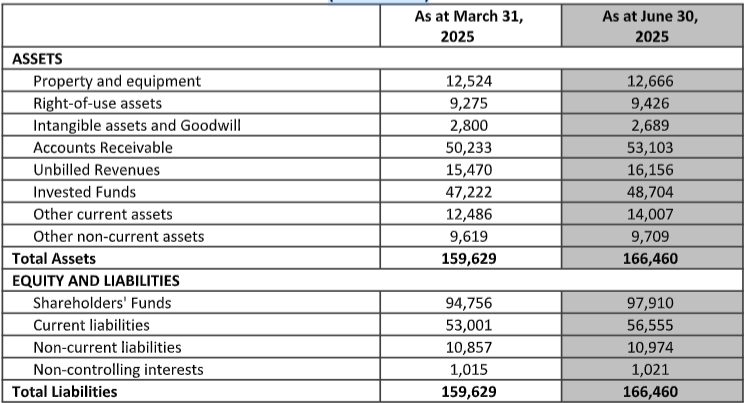Select the Total Assets value 166,460
The image size is (747, 403).
point(650,259)
